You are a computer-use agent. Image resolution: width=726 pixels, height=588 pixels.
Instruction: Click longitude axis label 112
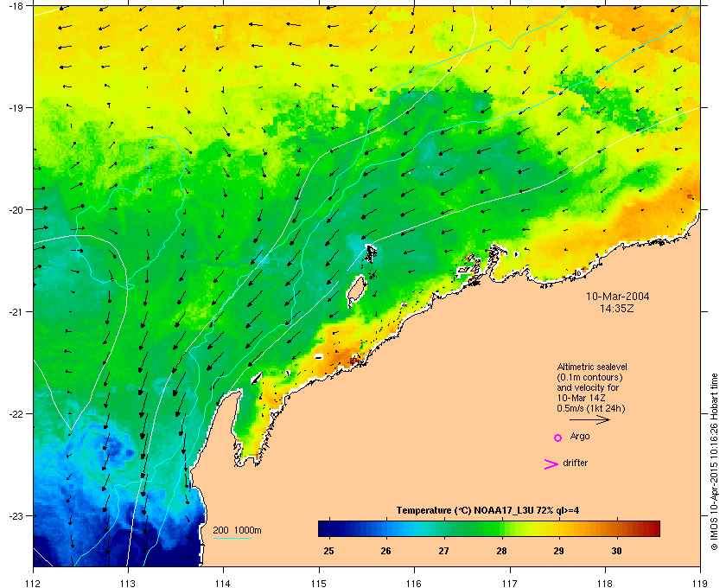(34, 584)
